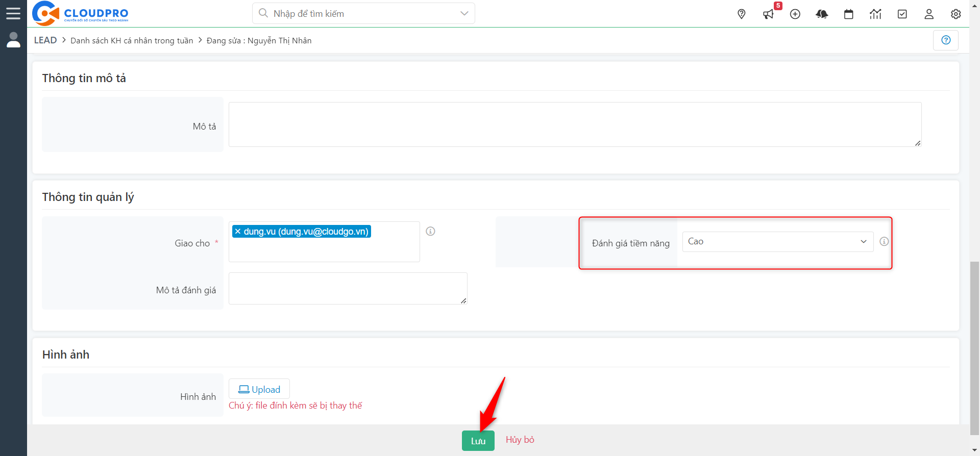
Task: Click the Thông tin quản lý heading
Action: (88, 197)
